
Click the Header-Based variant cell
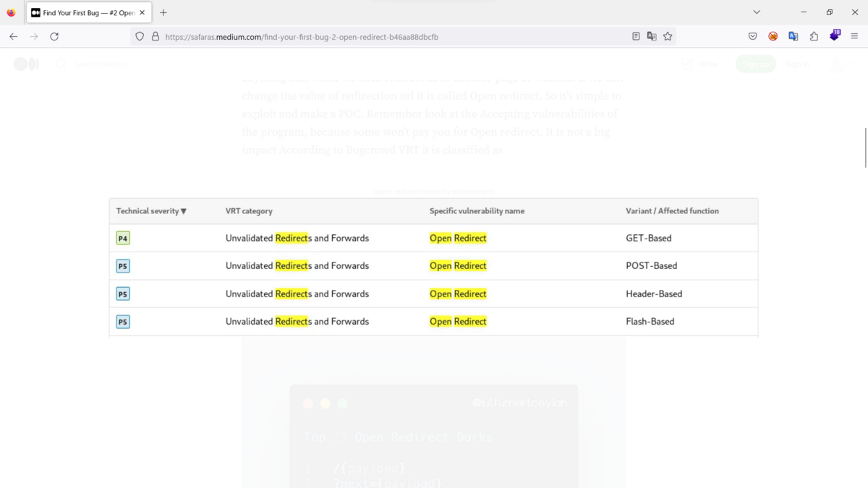coord(654,294)
